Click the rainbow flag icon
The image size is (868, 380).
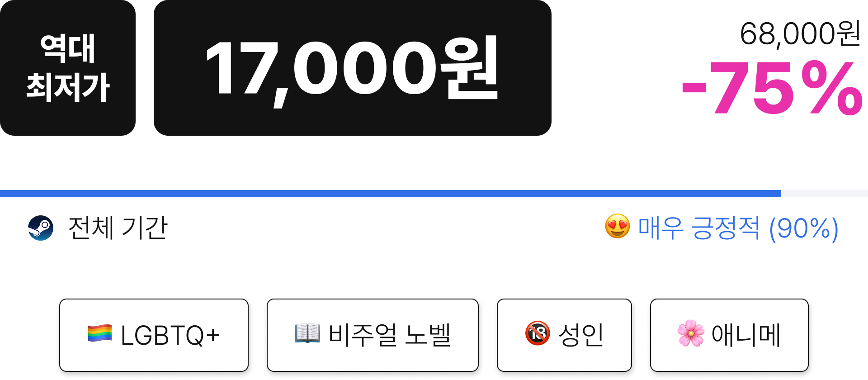100,333
